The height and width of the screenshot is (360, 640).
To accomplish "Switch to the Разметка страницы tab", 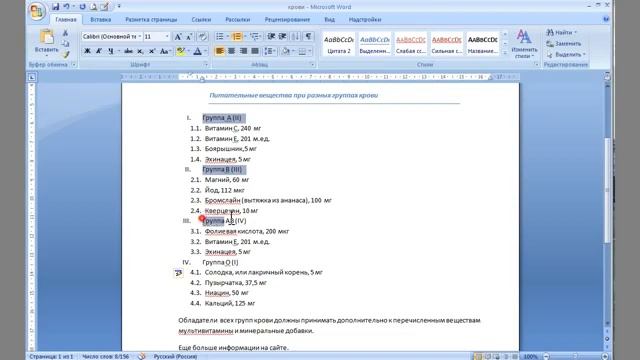I will [x=151, y=20].
